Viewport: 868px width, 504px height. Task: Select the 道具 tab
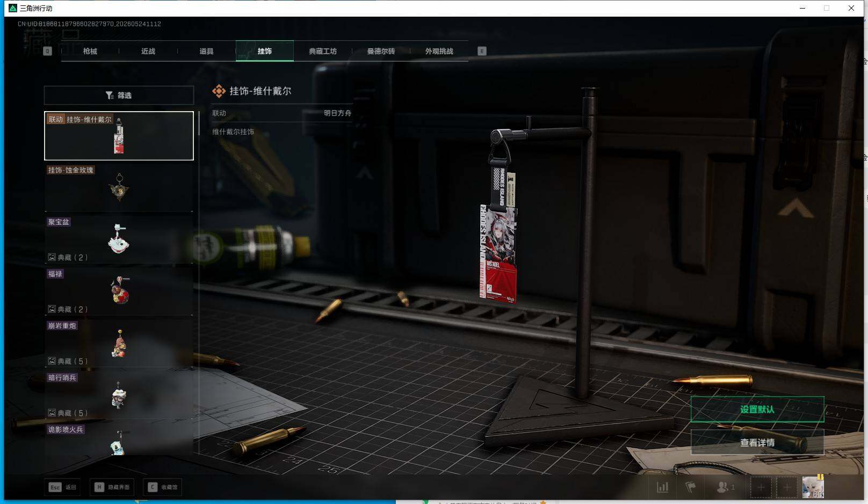coord(206,51)
